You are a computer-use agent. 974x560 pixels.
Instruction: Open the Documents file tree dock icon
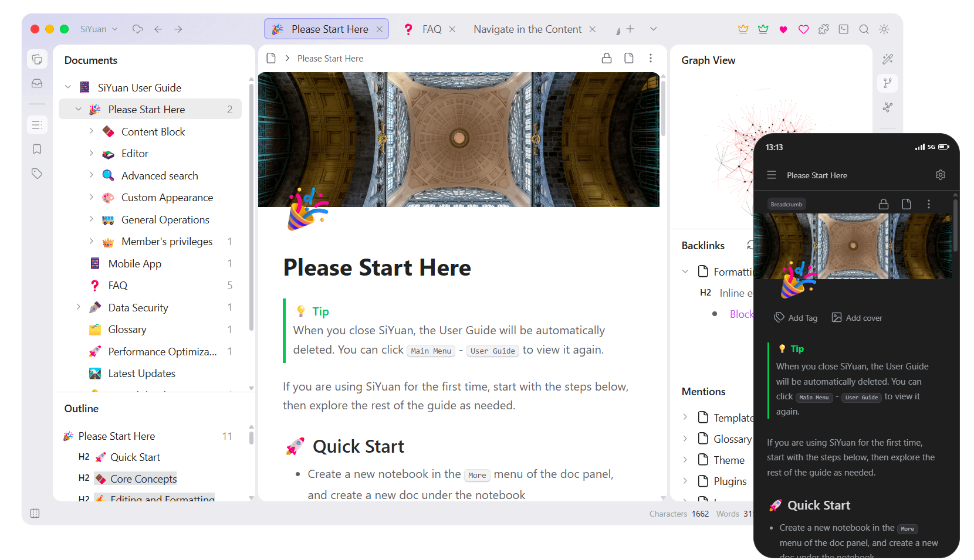click(x=37, y=59)
